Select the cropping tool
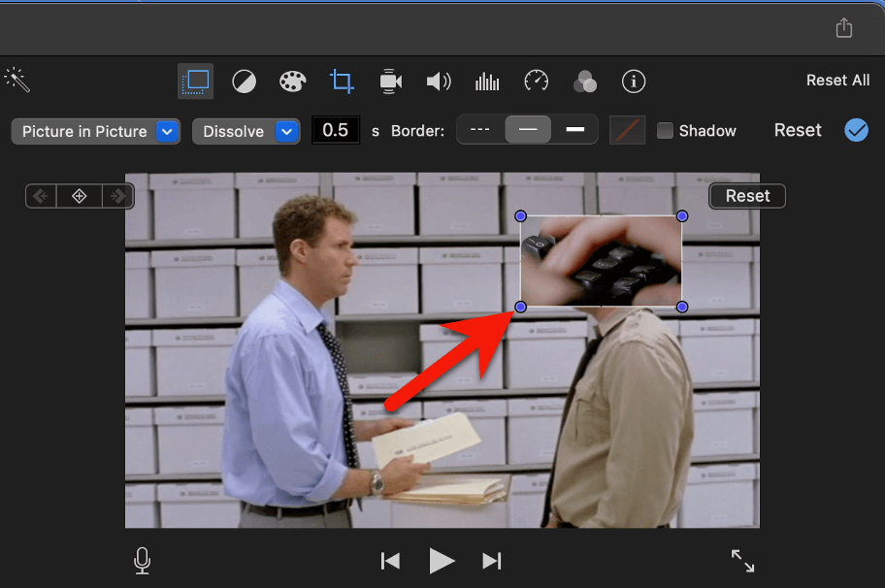 [x=342, y=82]
